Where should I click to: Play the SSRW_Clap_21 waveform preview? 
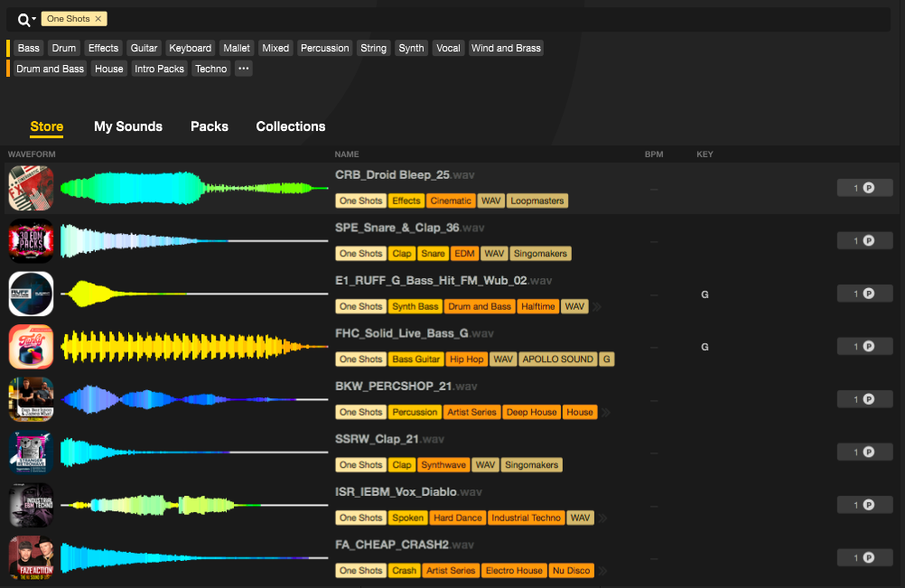click(194, 452)
